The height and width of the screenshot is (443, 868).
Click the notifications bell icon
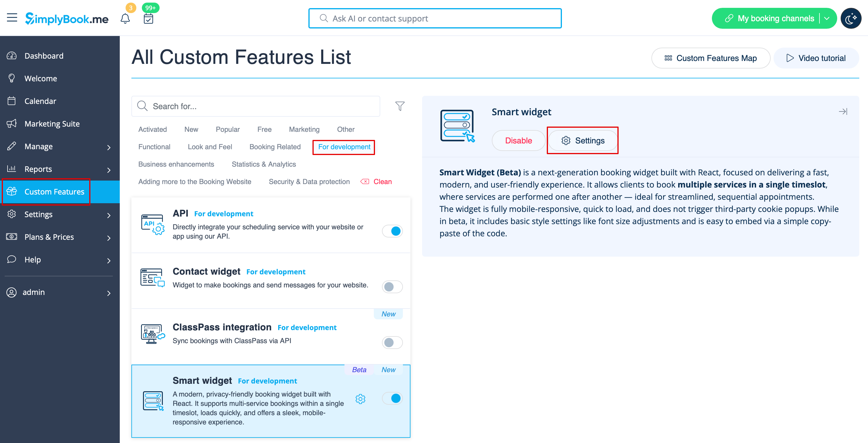pos(125,19)
